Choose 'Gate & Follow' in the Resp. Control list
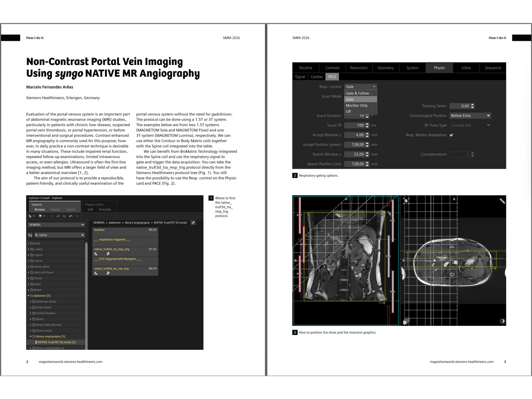This screenshot has height=399, width=532. click(360, 93)
